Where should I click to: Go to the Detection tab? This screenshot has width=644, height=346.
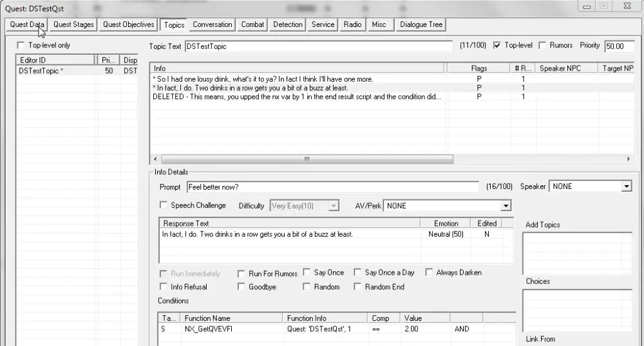click(x=288, y=24)
